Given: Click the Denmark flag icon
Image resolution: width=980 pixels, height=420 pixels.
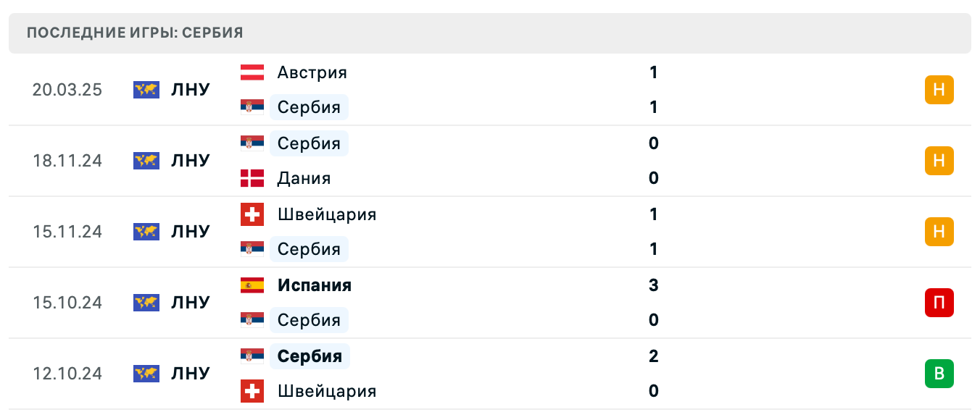Looking at the screenshot, I should 252,178.
